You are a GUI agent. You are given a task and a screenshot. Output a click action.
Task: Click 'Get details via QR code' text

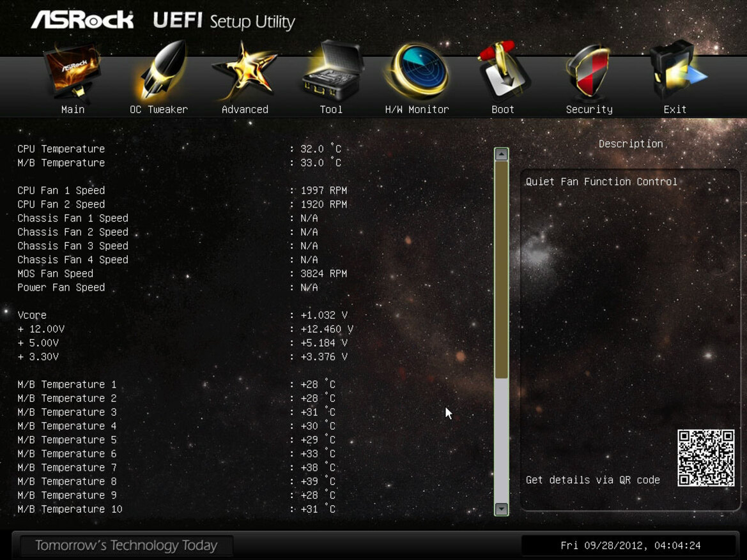pyautogui.click(x=592, y=480)
